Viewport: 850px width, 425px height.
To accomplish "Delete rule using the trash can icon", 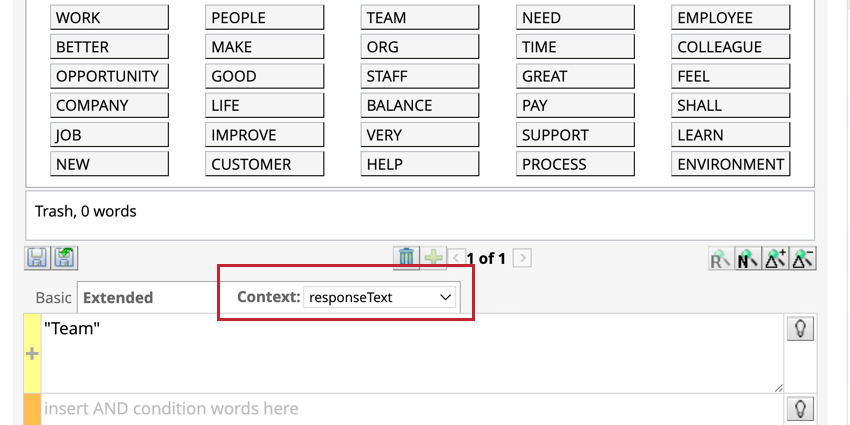I will click(x=406, y=257).
